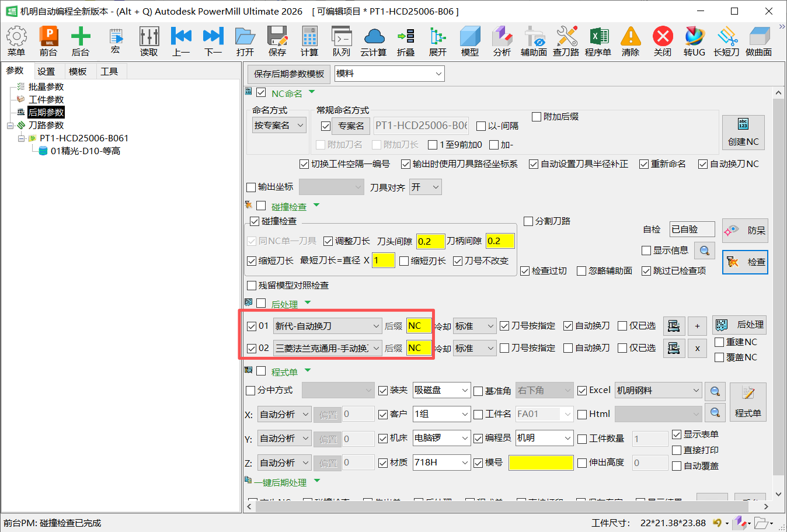The height and width of the screenshot is (532, 787).
Task: Select tree item 01精光-D10-等高
Action: pos(85,151)
